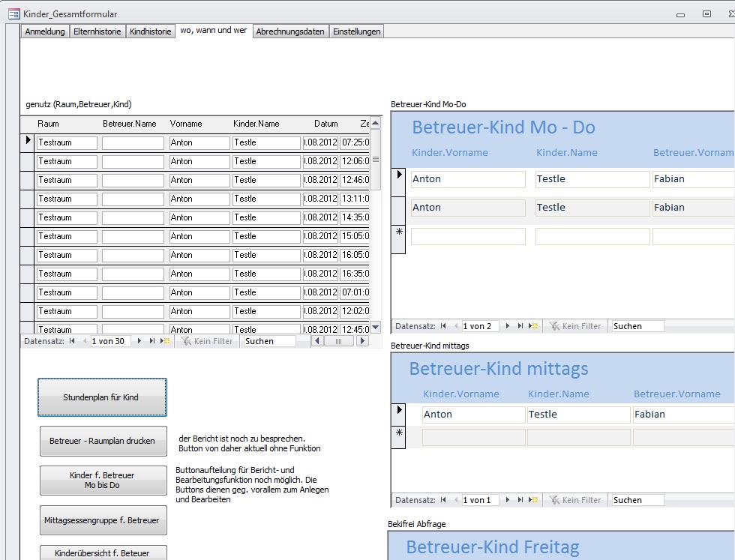735x560 pixels.
Task: Click Suchen field in Betreuer-Kind Mo-Do bar
Action: [x=637, y=326]
